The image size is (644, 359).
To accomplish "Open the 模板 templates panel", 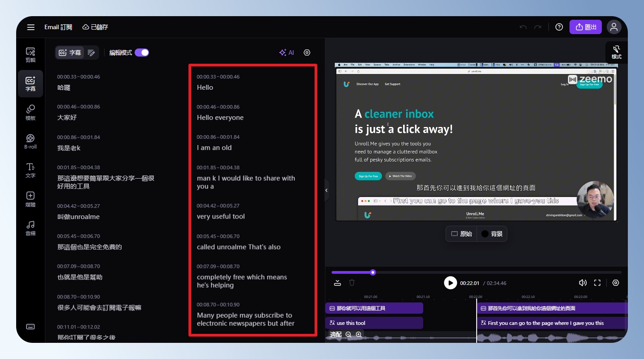I will click(x=31, y=113).
